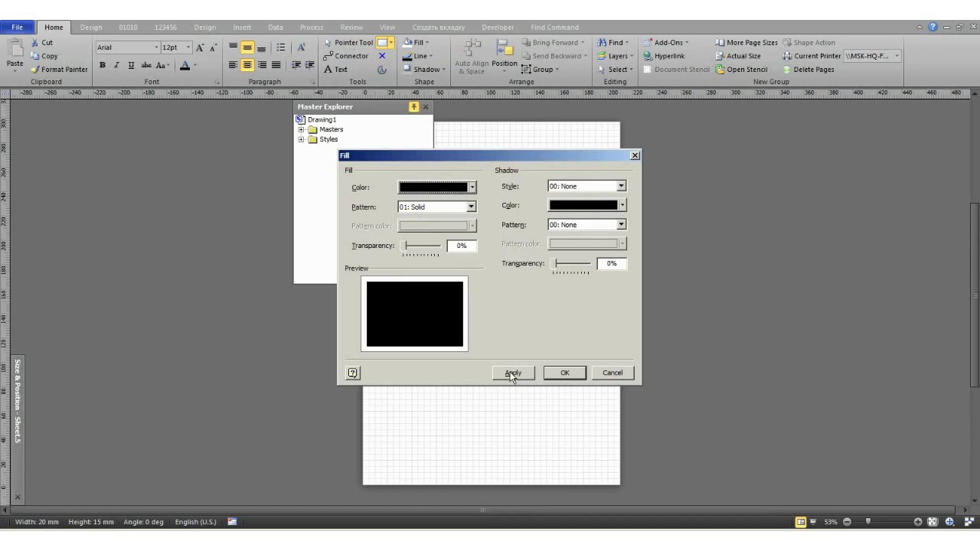Open the File tab
This screenshot has height=551, width=980.
pos(17,27)
